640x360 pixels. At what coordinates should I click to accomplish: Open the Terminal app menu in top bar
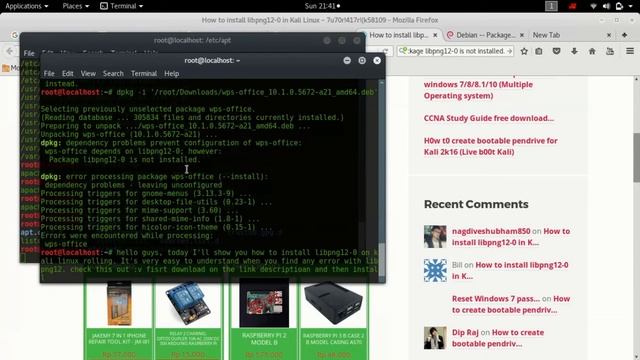pos(122,6)
